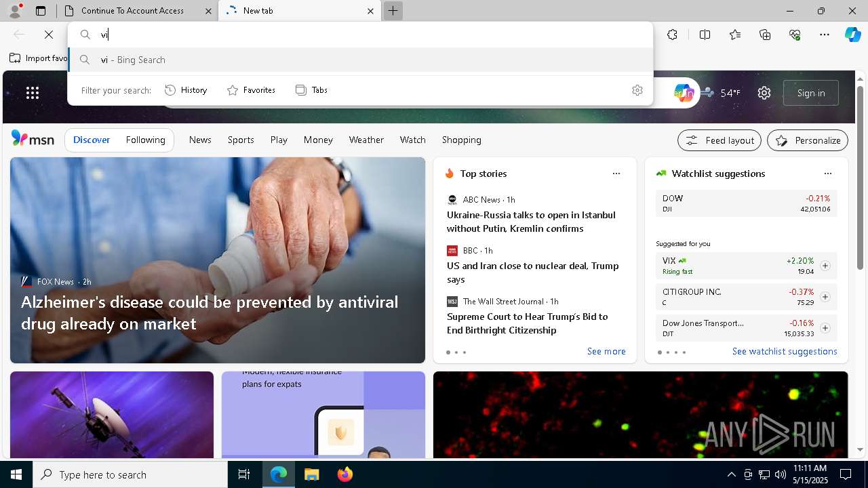Open Microsoft Edge on the taskbar
The height and width of the screenshot is (488, 868).
click(x=279, y=474)
